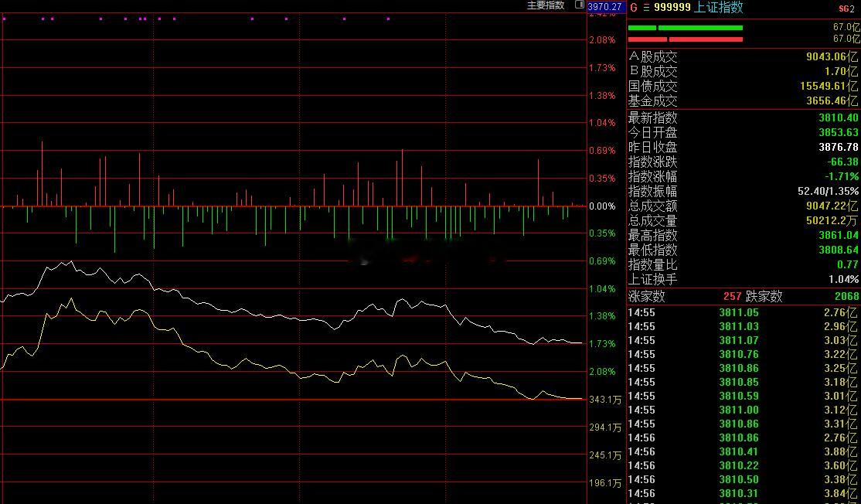Viewport: 861px width, 504px height.
Task: Click the SG indicator icon top right
Action: (844, 9)
